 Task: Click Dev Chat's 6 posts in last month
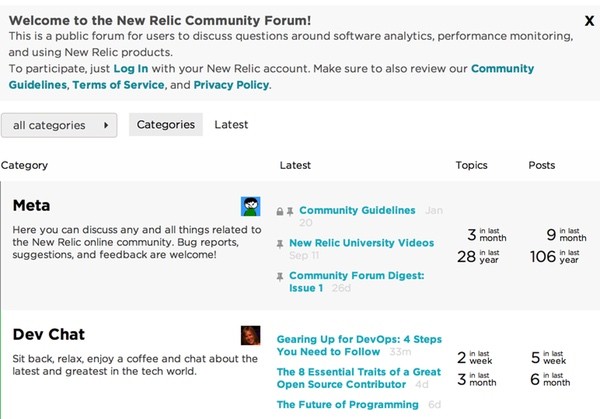[x=550, y=379]
